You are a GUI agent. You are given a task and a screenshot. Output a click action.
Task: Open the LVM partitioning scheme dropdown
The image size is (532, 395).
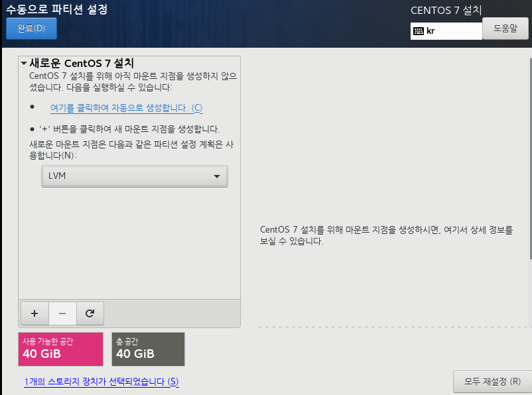pyautogui.click(x=135, y=176)
